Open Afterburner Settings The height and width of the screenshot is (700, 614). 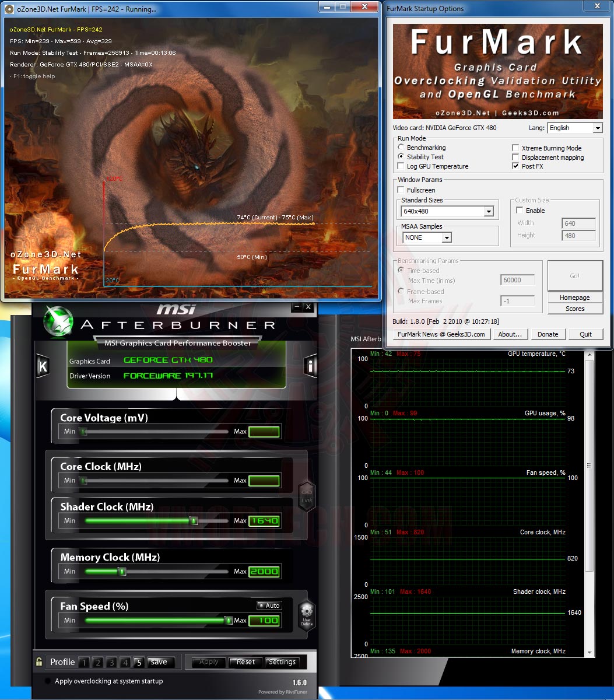click(282, 662)
